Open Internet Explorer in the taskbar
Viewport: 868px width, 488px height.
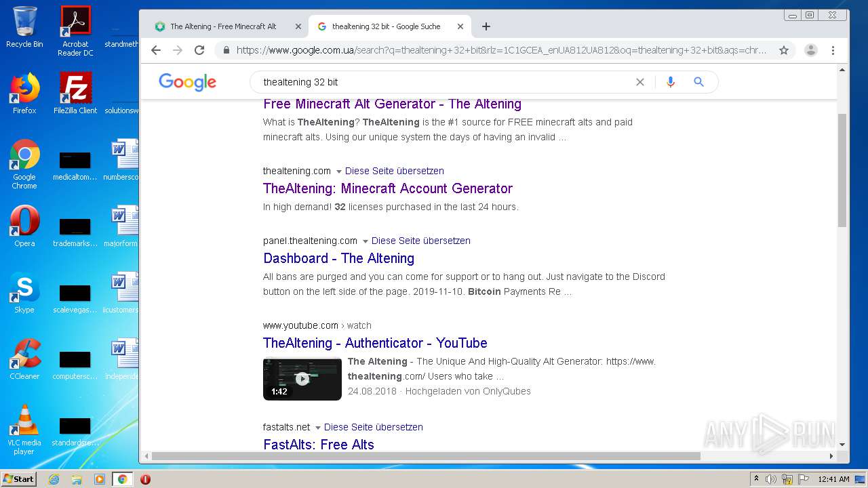pyautogui.click(x=54, y=479)
